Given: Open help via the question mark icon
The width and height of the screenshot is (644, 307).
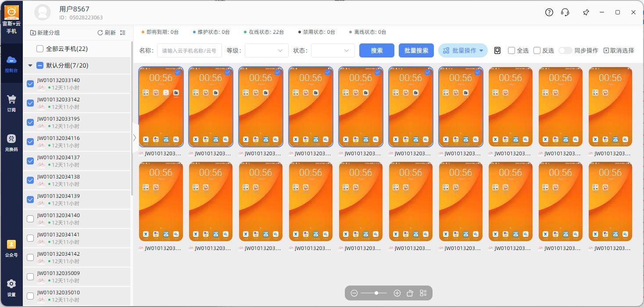Looking at the screenshot, I should coord(549,12).
